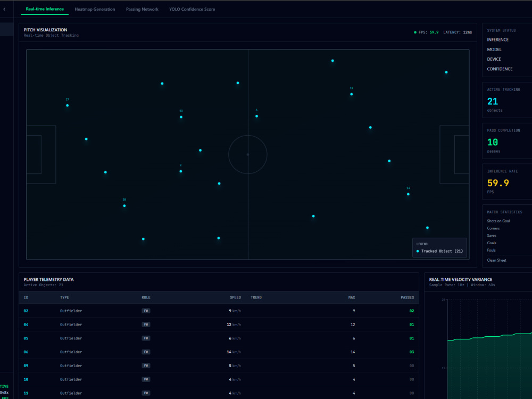
Task: Click the Active Tracking 21 objects card
Action: [x=507, y=100]
